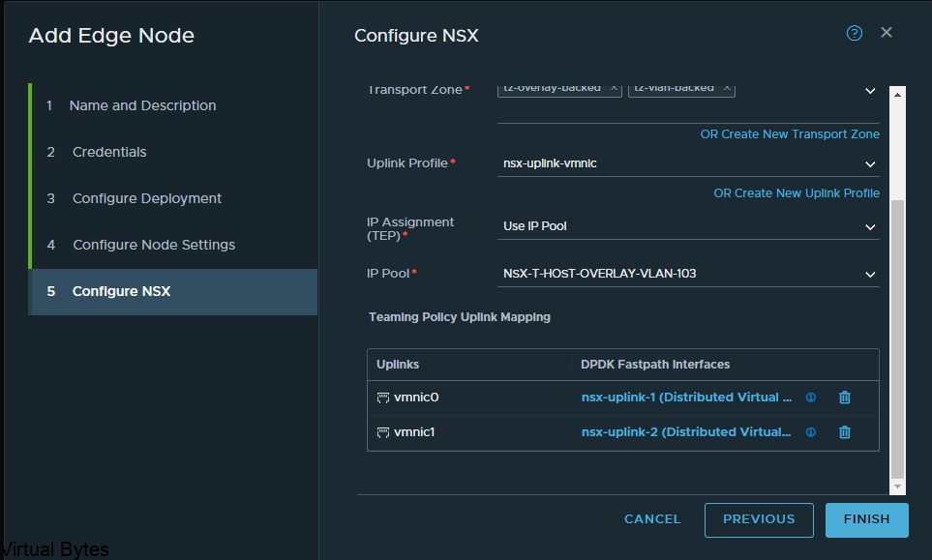Expand the Transport Zone dropdown
This screenshot has height=560, width=932.
click(x=870, y=91)
